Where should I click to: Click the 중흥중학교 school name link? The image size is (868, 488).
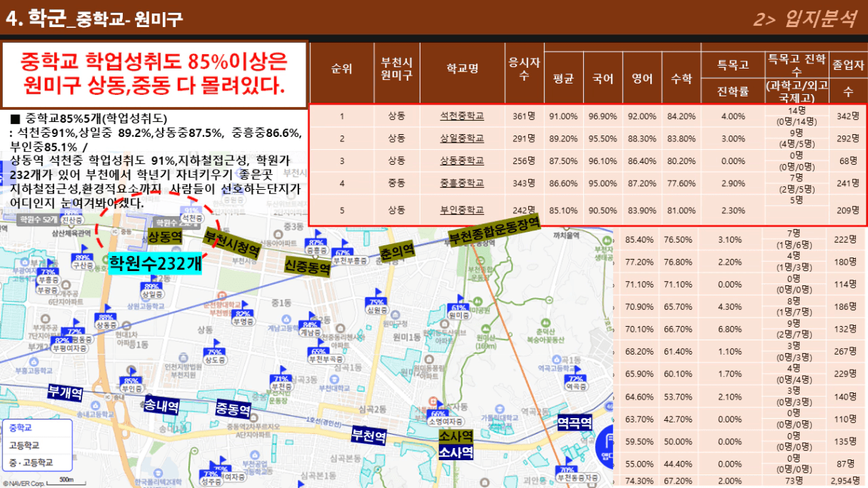[462, 183]
